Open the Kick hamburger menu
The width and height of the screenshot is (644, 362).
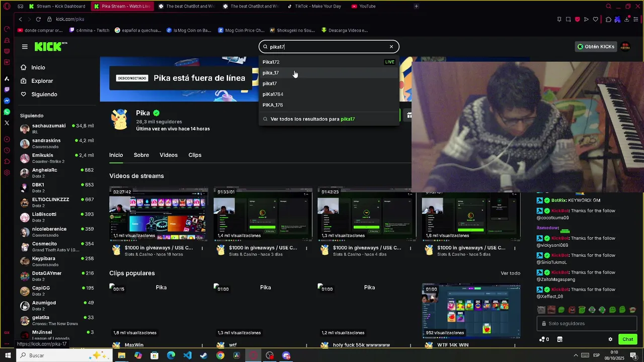[x=25, y=47]
